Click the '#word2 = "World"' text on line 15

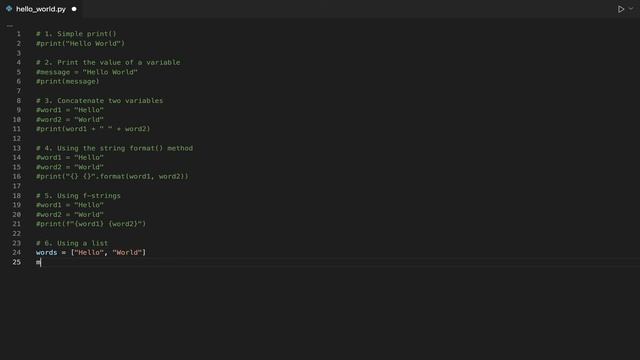point(70,167)
